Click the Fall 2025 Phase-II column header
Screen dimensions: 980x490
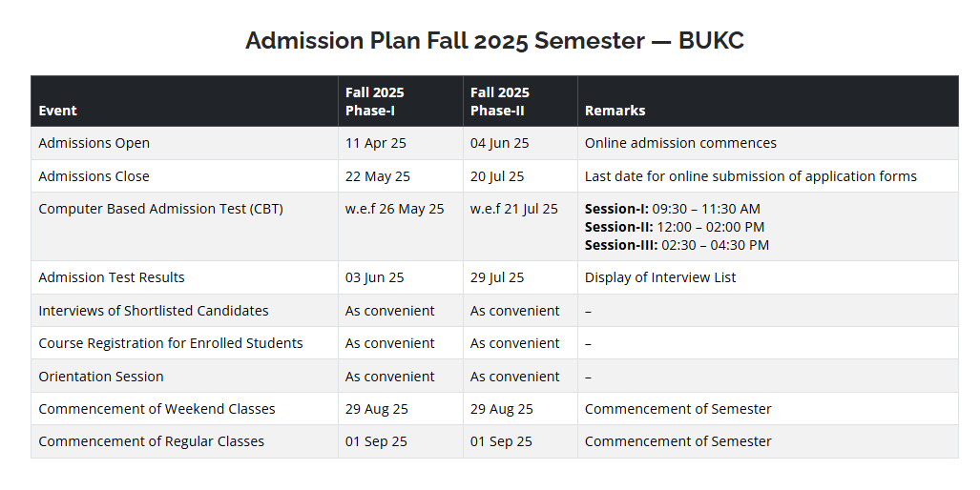[499, 102]
